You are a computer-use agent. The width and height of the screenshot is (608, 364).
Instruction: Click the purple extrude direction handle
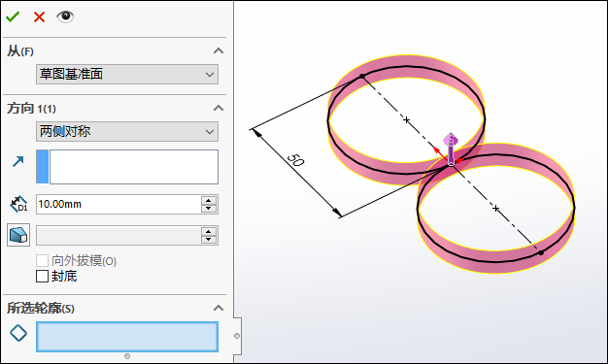(x=451, y=149)
